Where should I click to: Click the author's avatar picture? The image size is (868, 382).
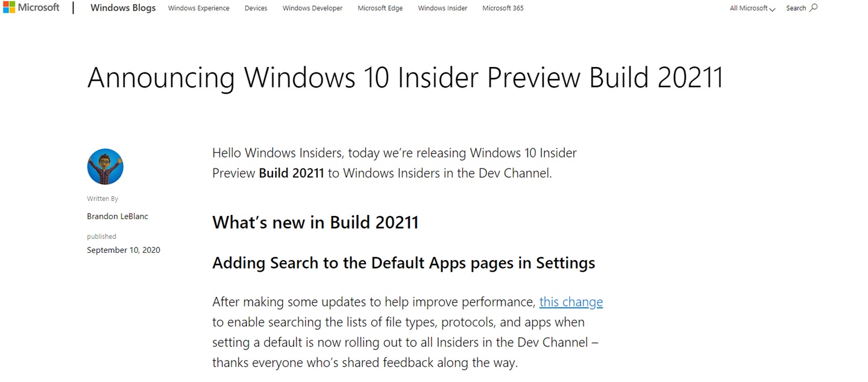(105, 166)
